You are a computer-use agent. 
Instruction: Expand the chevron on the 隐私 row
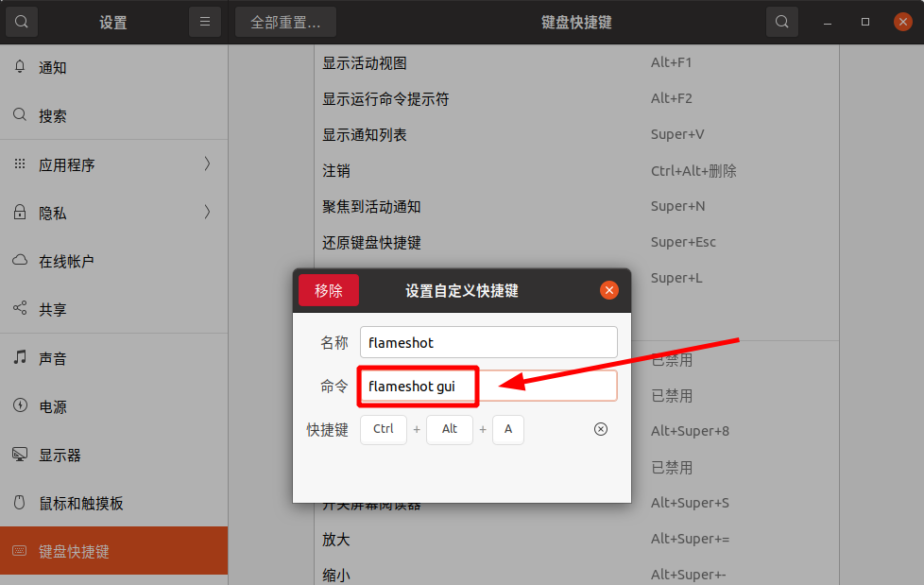(207, 213)
